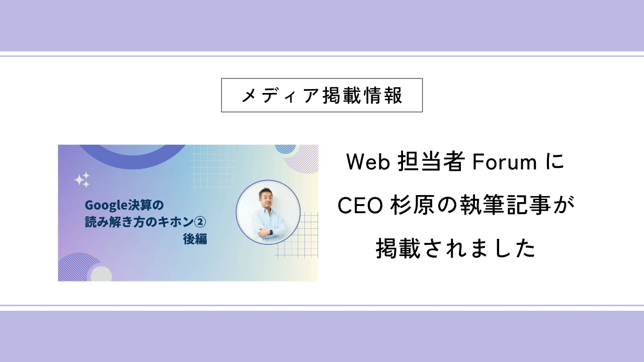Click the grey dotted circle at the thumbnail's bottom-left
The image size is (644, 362).
102,274
